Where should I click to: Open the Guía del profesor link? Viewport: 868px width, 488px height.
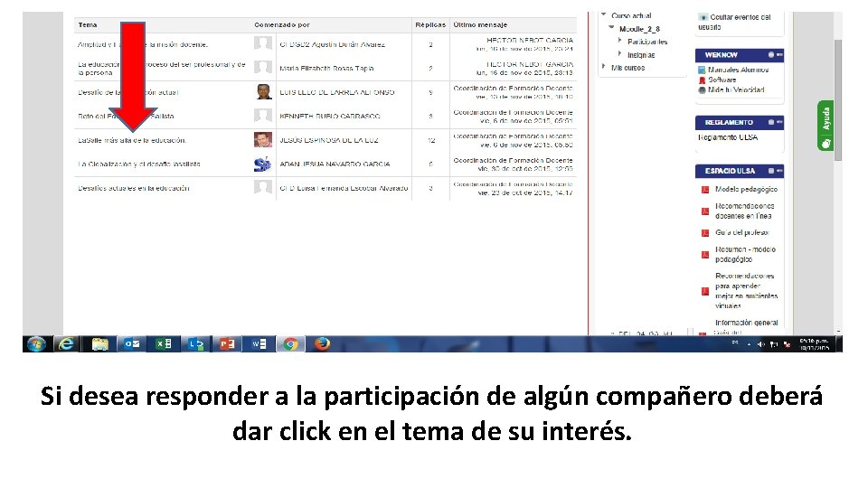point(741,233)
